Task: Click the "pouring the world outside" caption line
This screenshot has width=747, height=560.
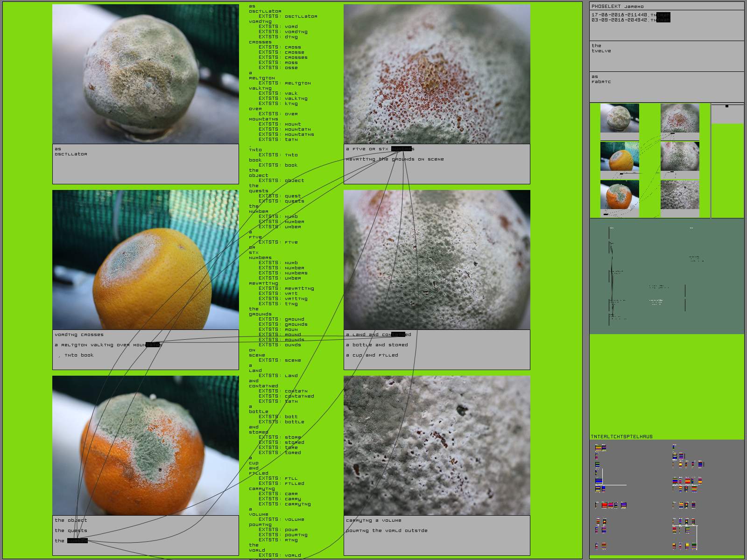Action: (x=387, y=531)
